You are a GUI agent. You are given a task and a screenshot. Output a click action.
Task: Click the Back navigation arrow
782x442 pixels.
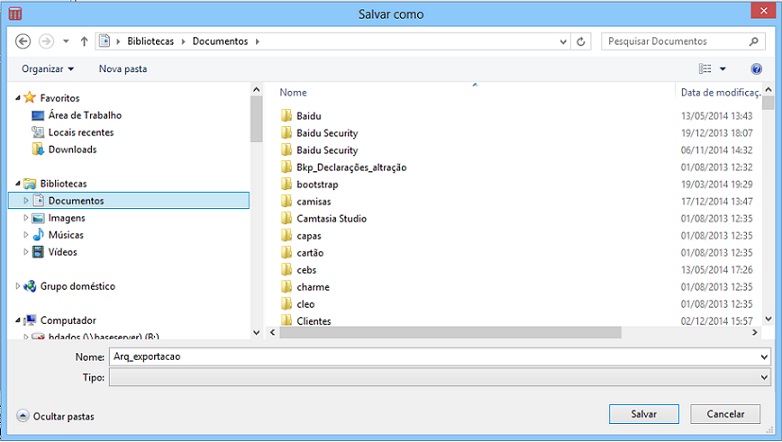tap(24, 41)
